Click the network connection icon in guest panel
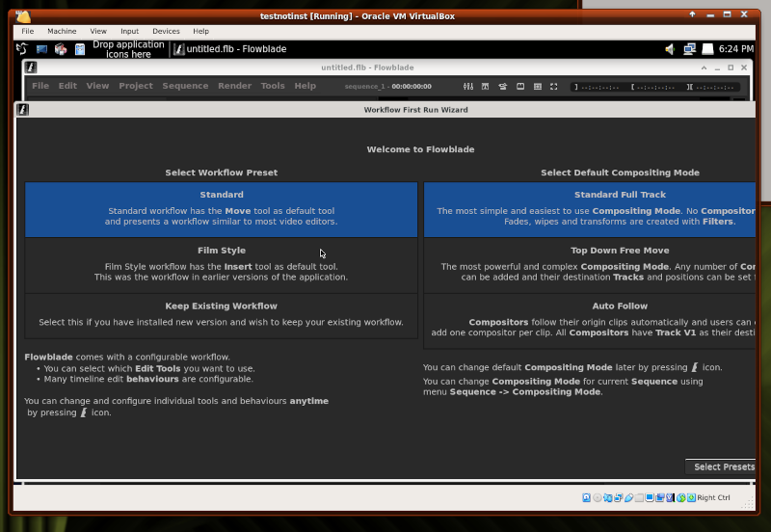The height and width of the screenshot is (532, 771). pos(689,48)
